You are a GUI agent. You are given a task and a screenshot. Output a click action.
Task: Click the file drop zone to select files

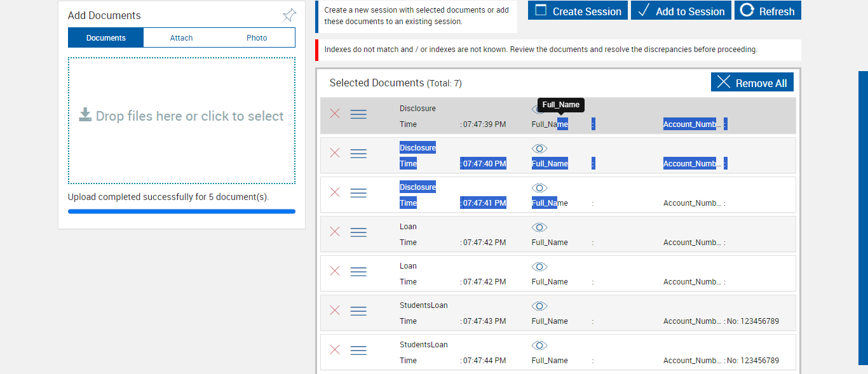[182, 121]
